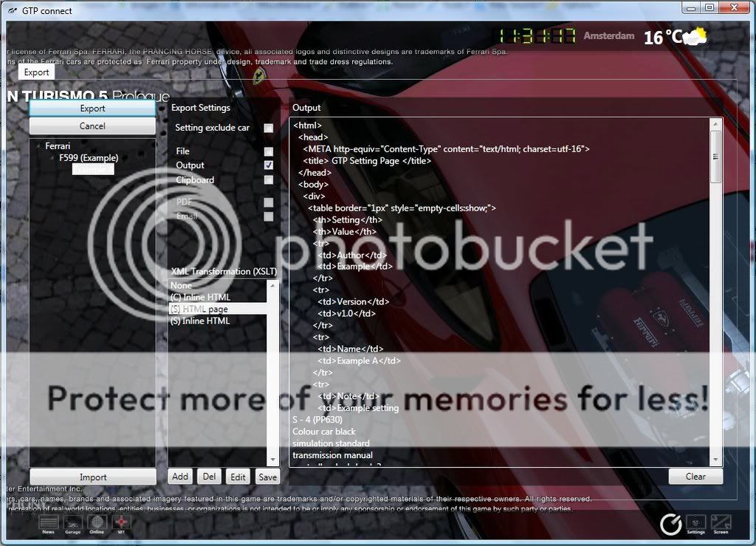Click the weather cloud icon
This screenshot has height=546, width=756.
click(x=695, y=36)
